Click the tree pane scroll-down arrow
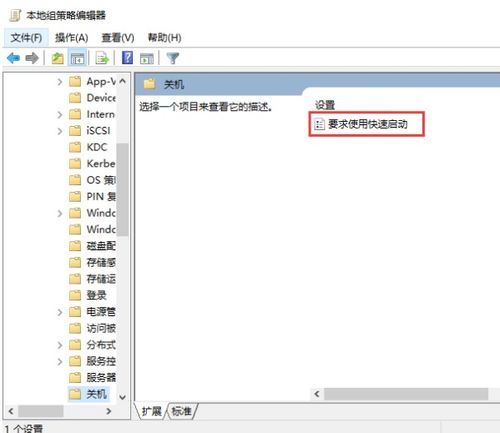 [123, 397]
